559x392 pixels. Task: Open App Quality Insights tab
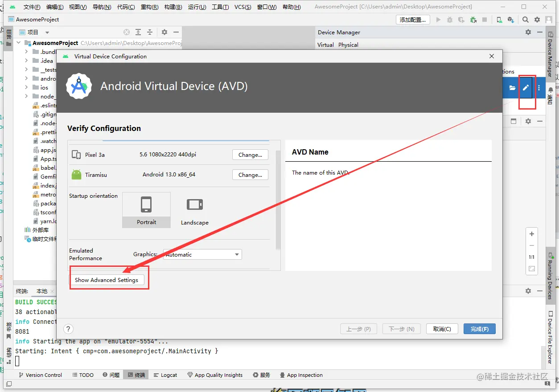tap(215, 375)
